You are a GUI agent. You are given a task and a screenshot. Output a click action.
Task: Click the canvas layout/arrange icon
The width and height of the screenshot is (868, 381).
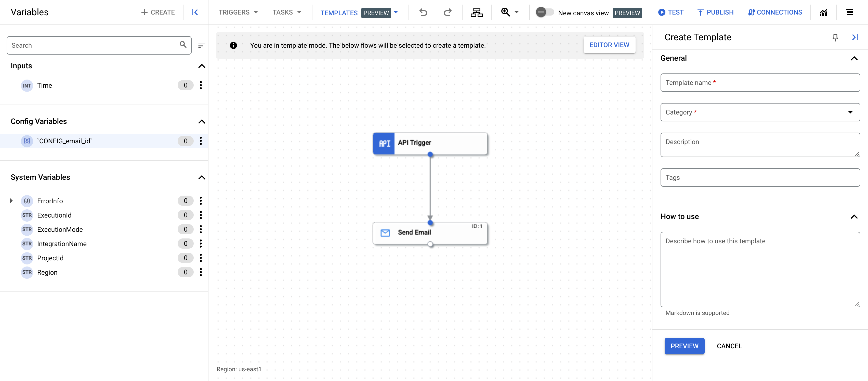coord(477,12)
